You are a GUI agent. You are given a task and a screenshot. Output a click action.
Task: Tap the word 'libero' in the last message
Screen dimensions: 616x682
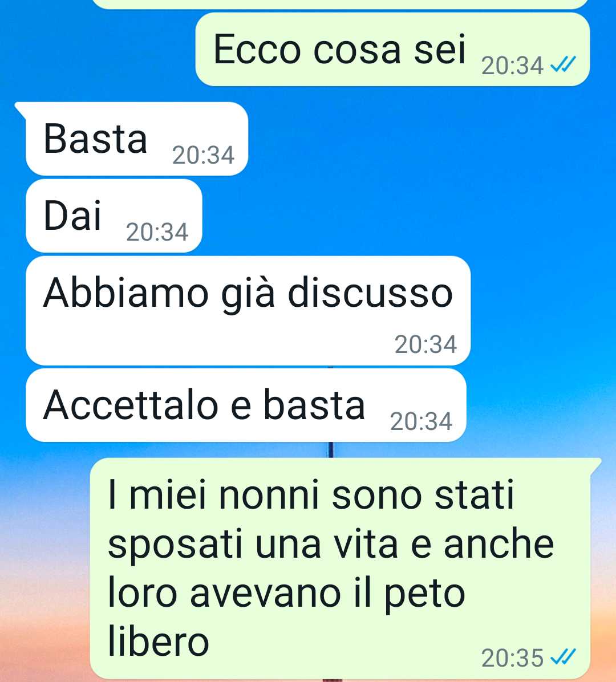click(159, 641)
